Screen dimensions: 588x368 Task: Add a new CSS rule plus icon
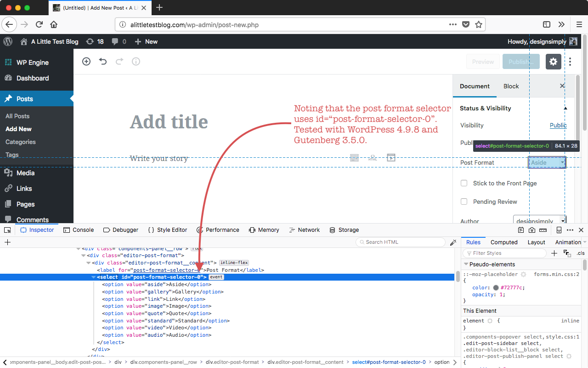click(x=554, y=253)
